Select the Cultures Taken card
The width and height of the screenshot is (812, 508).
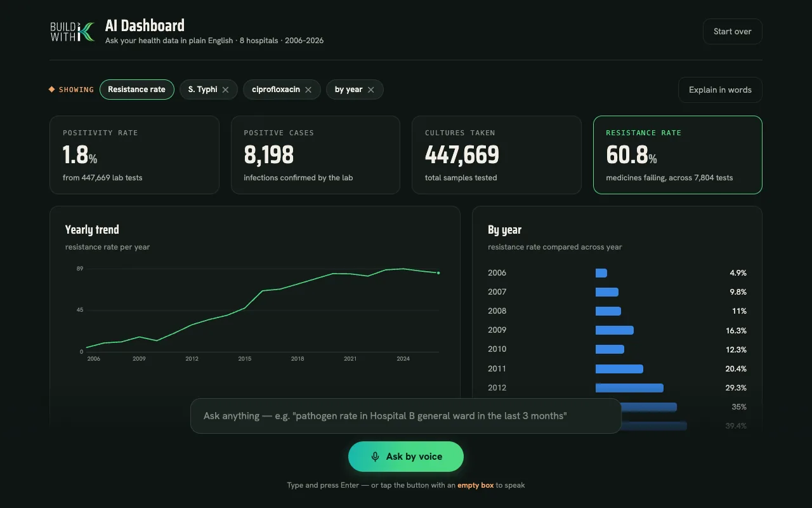click(x=497, y=155)
